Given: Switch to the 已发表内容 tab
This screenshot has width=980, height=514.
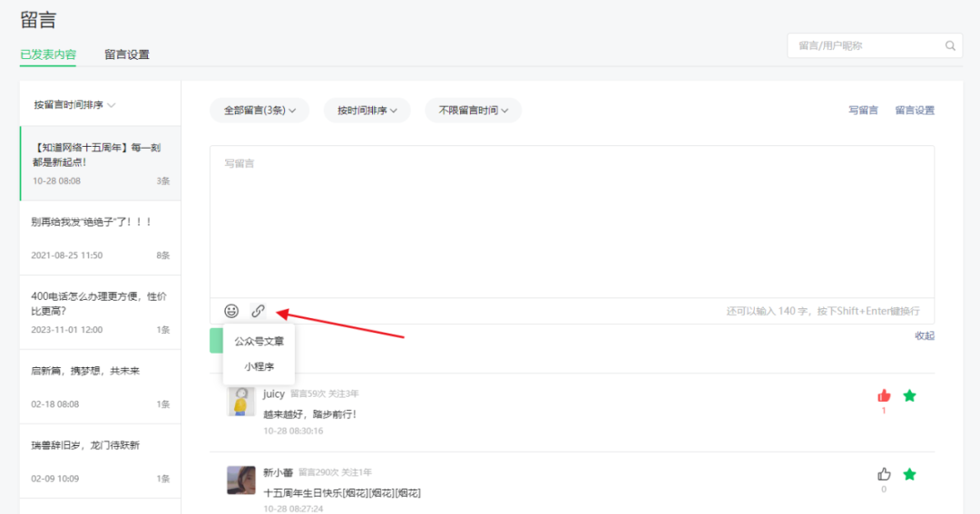Looking at the screenshot, I should [48, 54].
